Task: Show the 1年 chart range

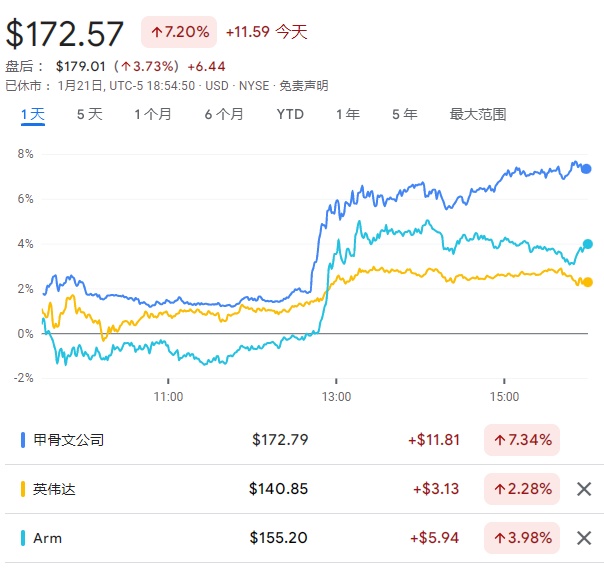Action: point(348,114)
